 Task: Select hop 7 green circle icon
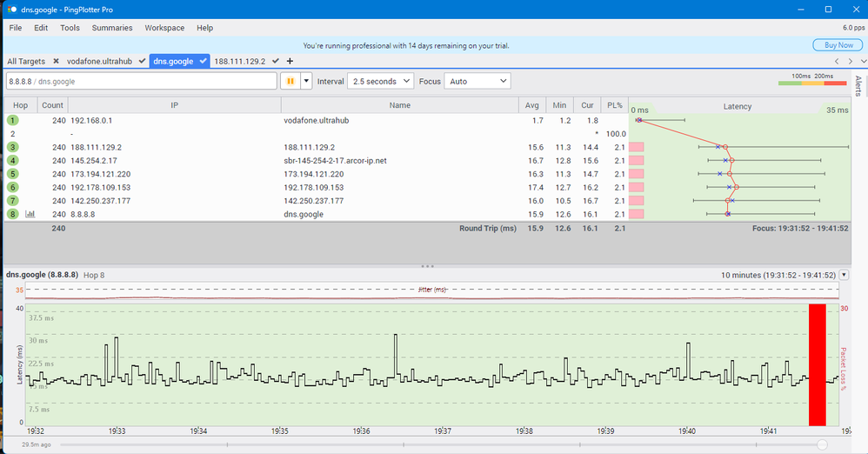(x=13, y=200)
